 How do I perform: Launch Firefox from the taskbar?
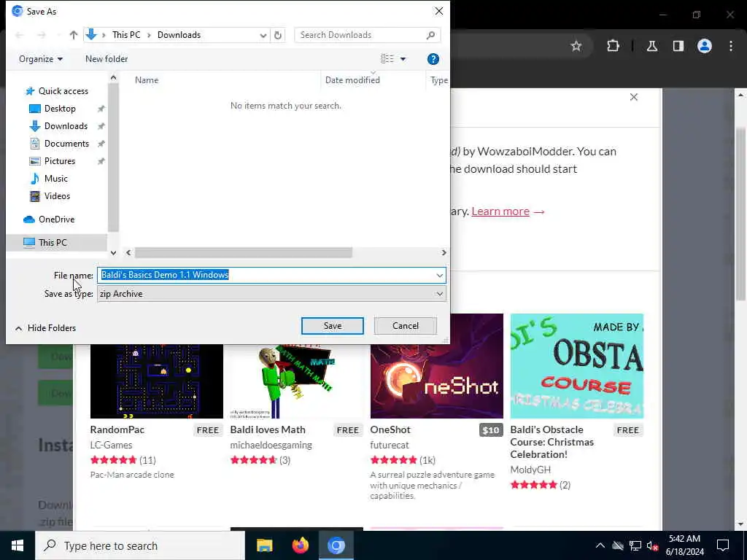coord(300,545)
